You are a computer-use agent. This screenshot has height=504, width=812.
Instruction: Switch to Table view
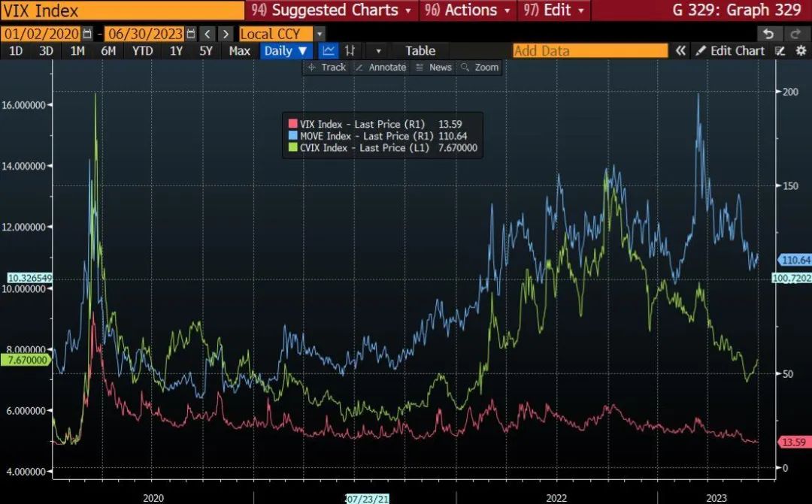pos(420,51)
